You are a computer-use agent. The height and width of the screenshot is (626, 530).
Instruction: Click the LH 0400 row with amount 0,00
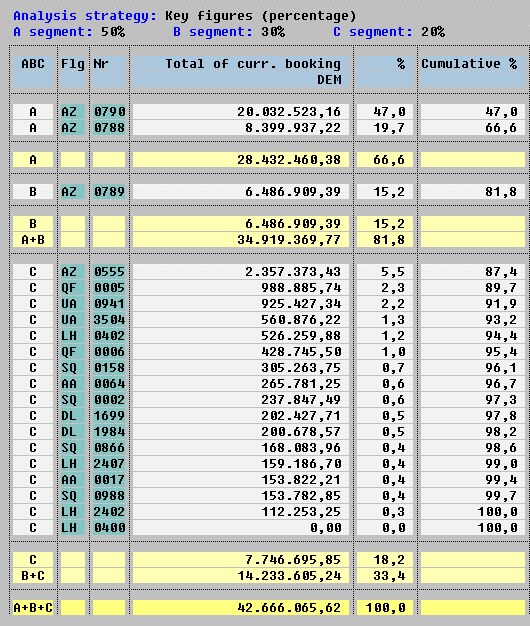269,528
